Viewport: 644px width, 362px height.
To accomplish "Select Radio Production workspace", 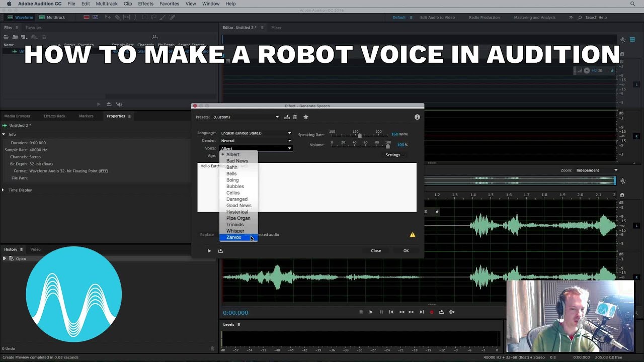I will pyautogui.click(x=484, y=17).
